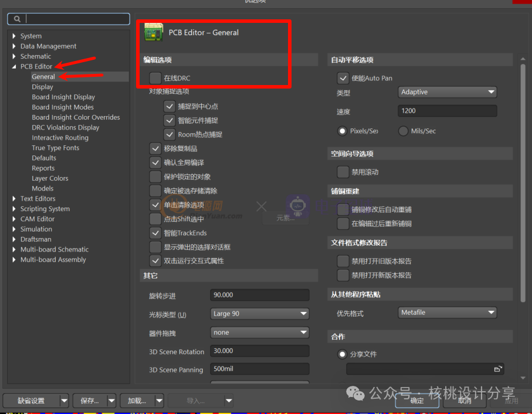Expand Text Editors tree node

(x=13, y=199)
